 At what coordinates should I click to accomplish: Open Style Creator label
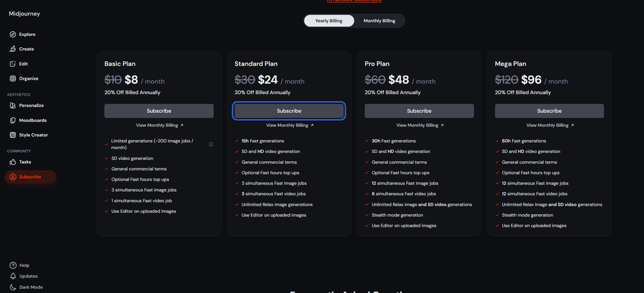pyautogui.click(x=33, y=135)
